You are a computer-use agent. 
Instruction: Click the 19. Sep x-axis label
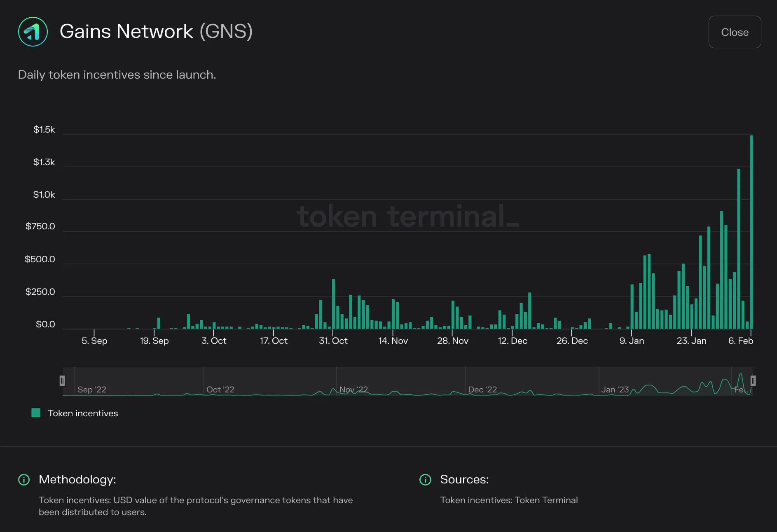click(x=154, y=341)
